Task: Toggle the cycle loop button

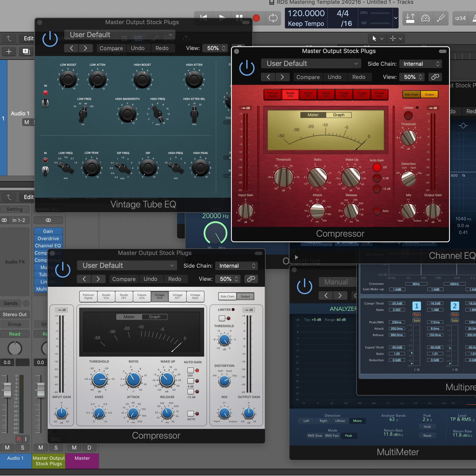Action: (x=273, y=18)
